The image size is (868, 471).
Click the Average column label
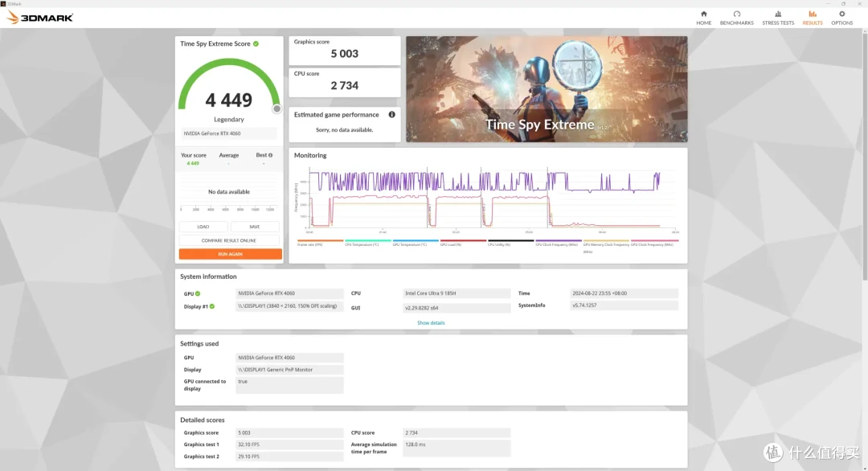[x=228, y=155]
